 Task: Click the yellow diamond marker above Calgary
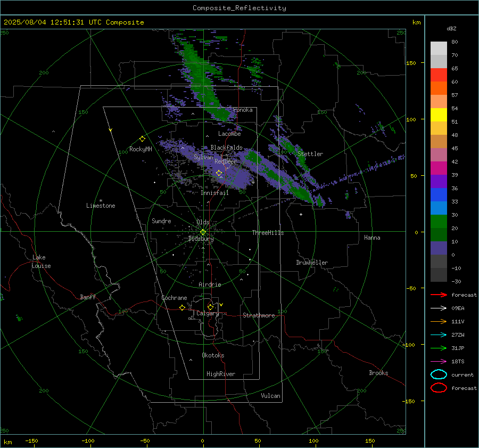tap(210, 307)
